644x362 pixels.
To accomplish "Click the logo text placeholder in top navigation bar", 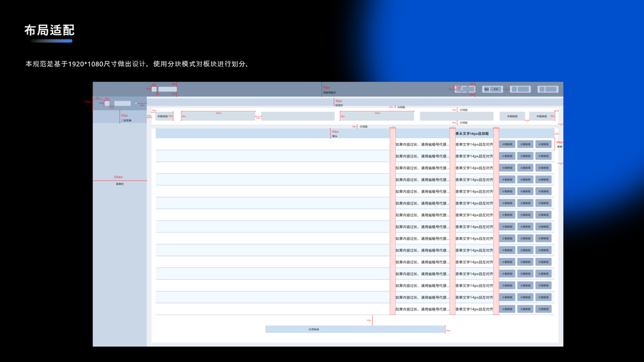I will coord(168,89).
